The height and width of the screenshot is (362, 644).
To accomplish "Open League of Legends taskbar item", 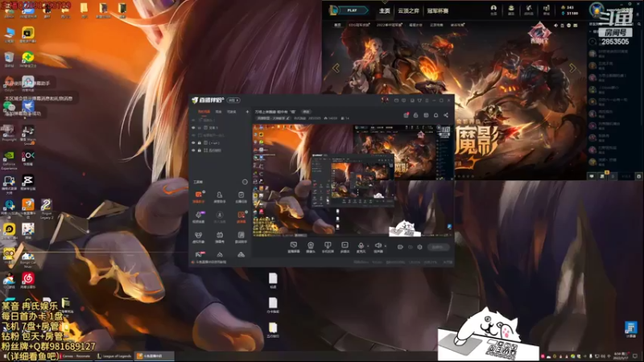I will click(x=114, y=356).
